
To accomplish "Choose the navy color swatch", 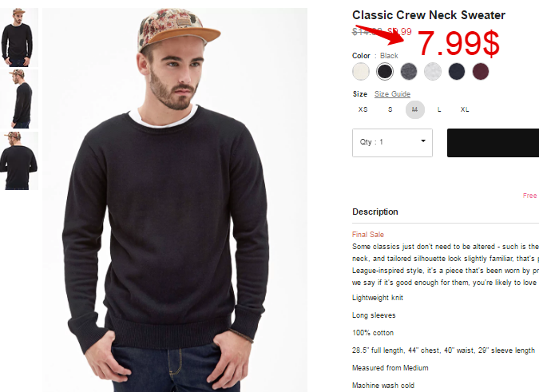I will [x=457, y=72].
